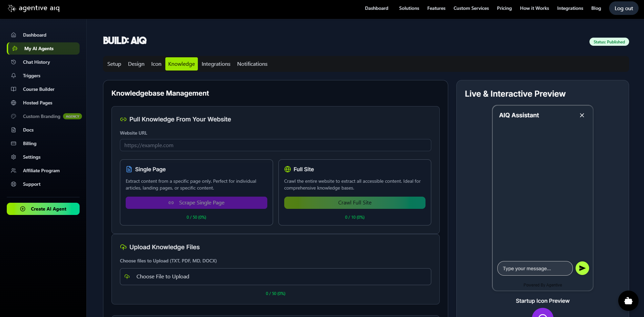Click the Docs document icon
The width and height of the screenshot is (644, 317).
pos(14,130)
